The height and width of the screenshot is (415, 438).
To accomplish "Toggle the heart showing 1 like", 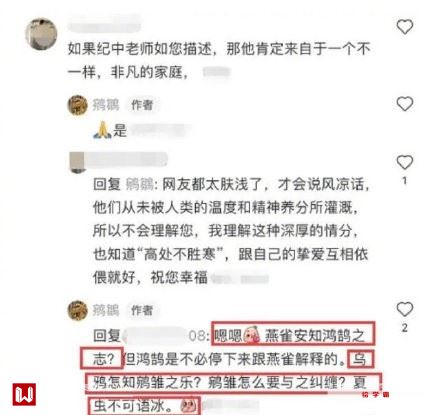I will 405,163.
